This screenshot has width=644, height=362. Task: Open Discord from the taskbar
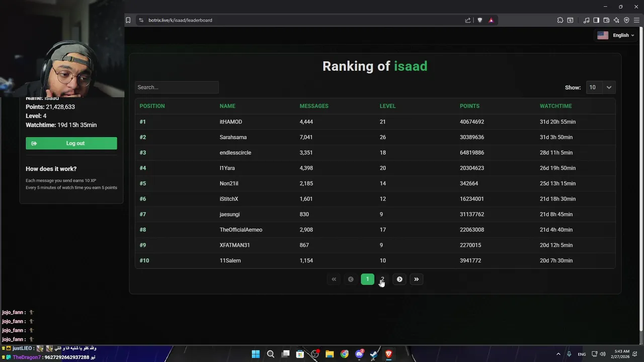point(359,354)
